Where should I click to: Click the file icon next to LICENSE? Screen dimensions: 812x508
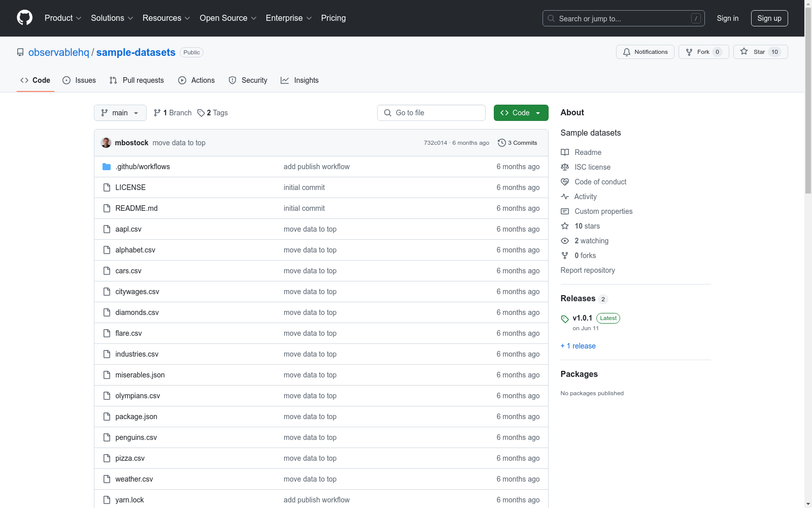[x=107, y=187]
